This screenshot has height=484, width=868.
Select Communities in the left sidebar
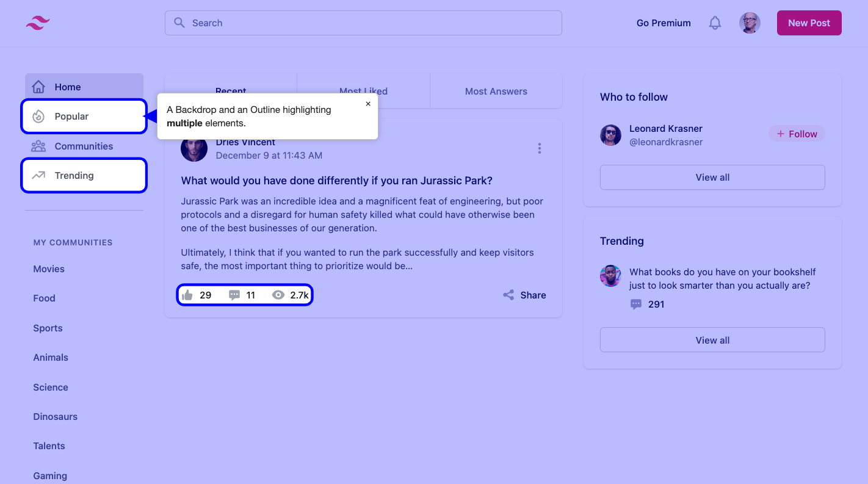(84, 146)
